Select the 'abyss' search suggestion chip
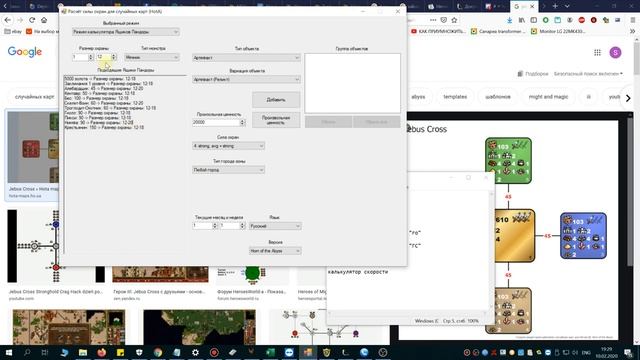The image size is (640, 360). [418, 97]
